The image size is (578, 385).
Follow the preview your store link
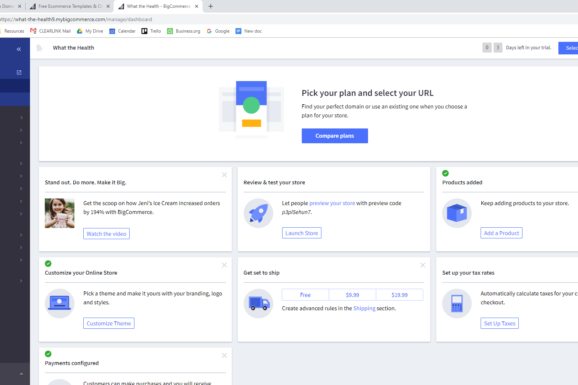[x=332, y=203]
